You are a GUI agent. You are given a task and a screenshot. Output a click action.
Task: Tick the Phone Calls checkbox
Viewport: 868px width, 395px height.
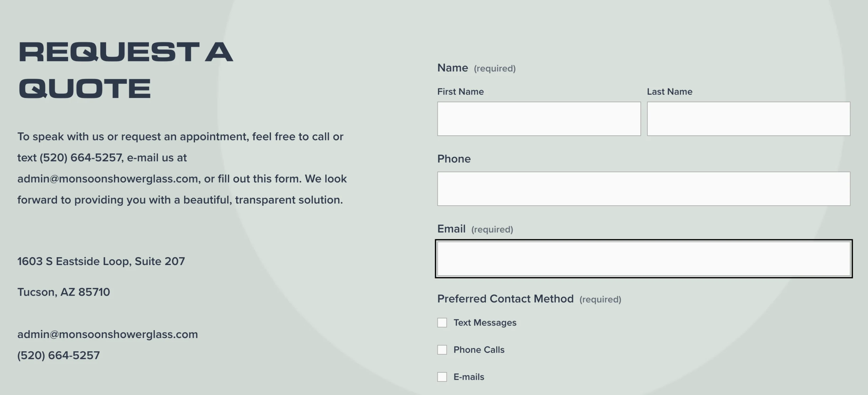(442, 350)
